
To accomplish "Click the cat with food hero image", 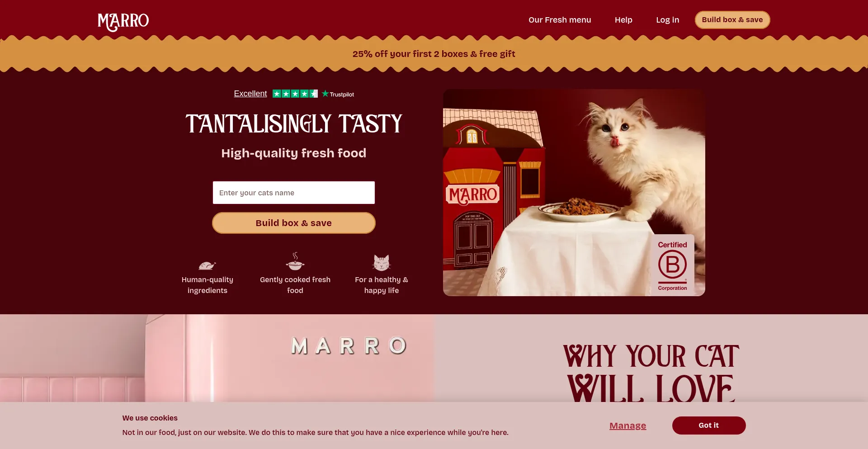I will (x=574, y=193).
